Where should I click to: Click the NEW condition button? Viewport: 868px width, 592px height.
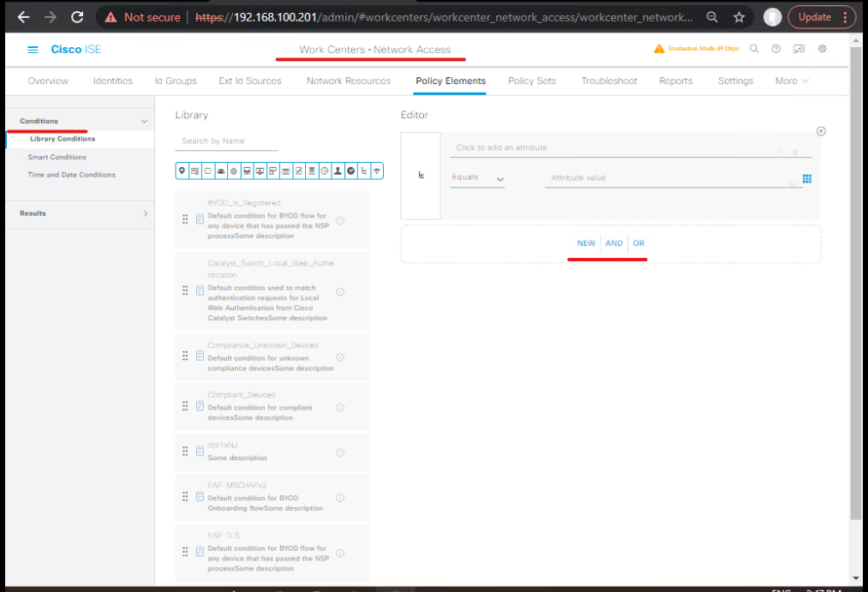tap(586, 243)
